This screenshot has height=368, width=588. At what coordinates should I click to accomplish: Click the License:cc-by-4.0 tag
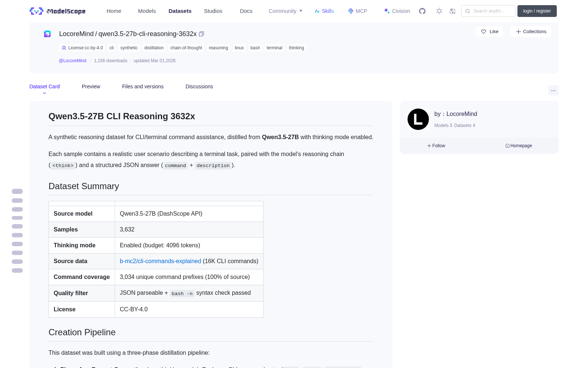82,48
